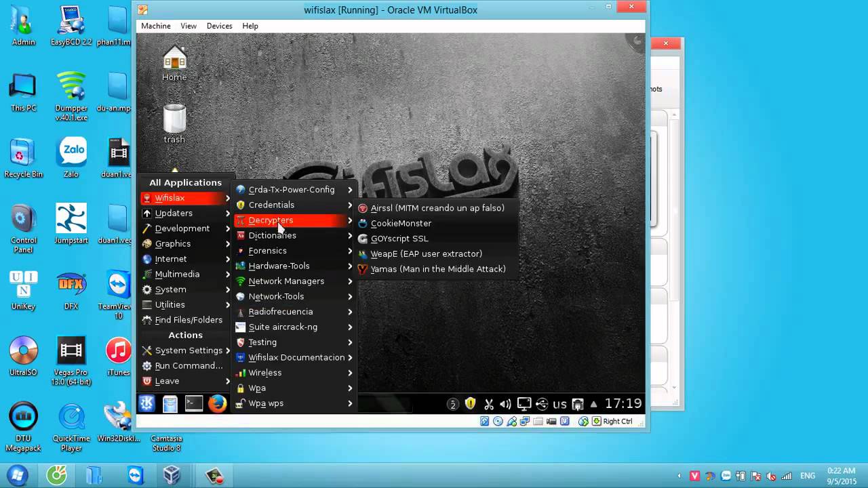
Task: Click Leave in the Actions list
Action: pyautogui.click(x=185, y=381)
